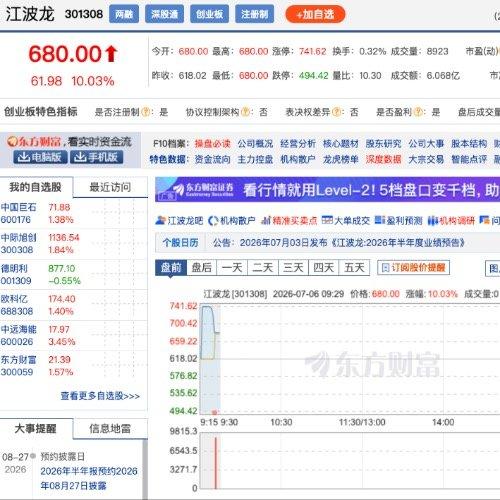Open 机构调研 icon link

click(x=451, y=220)
